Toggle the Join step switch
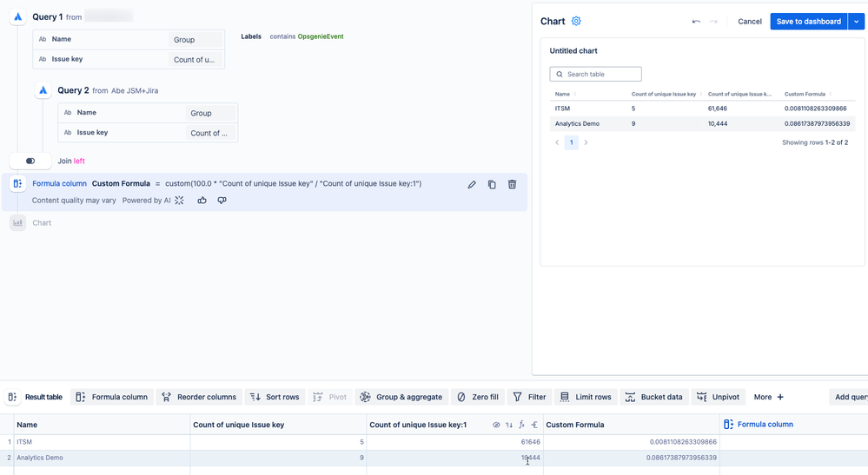This screenshot has width=868, height=475. [x=30, y=161]
